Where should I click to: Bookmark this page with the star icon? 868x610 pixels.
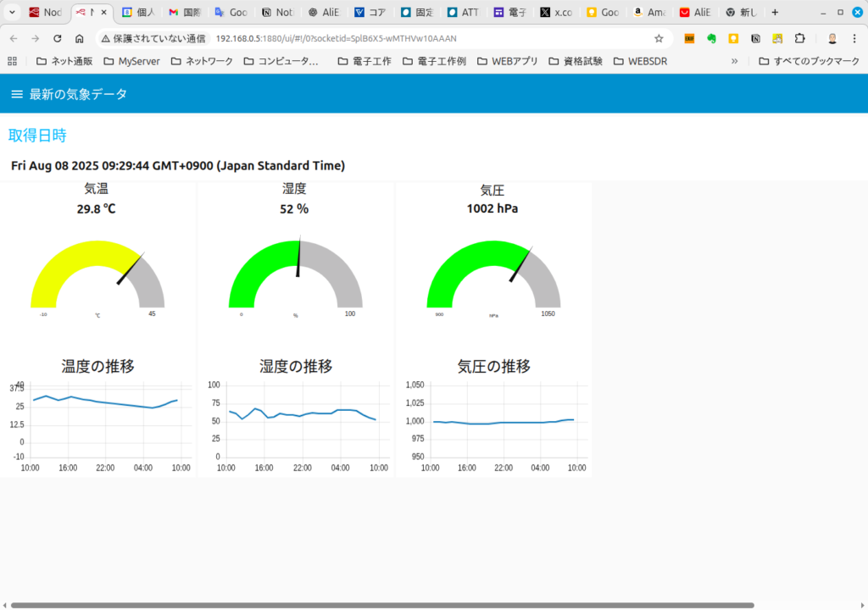coord(659,38)
